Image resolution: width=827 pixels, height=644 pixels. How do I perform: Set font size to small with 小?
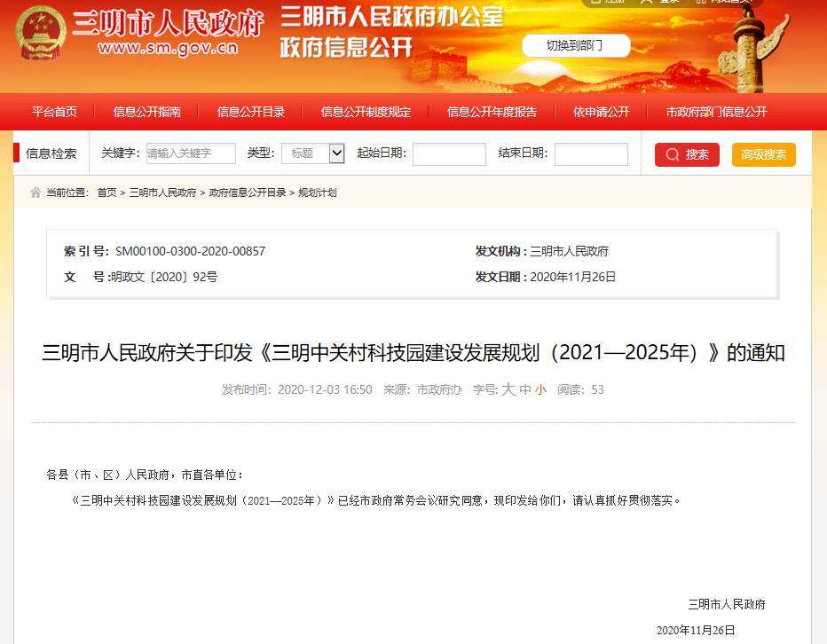540,389
